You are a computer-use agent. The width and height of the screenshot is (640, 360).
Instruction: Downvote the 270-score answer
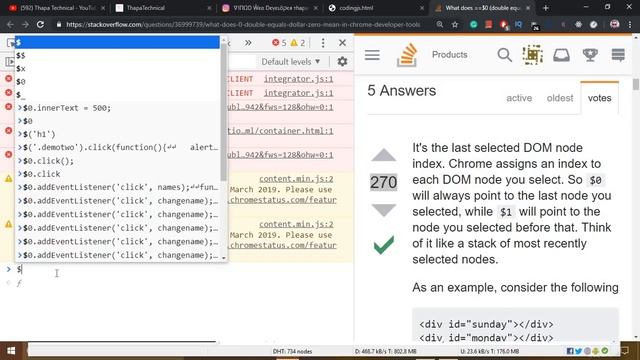pos(383,210)
